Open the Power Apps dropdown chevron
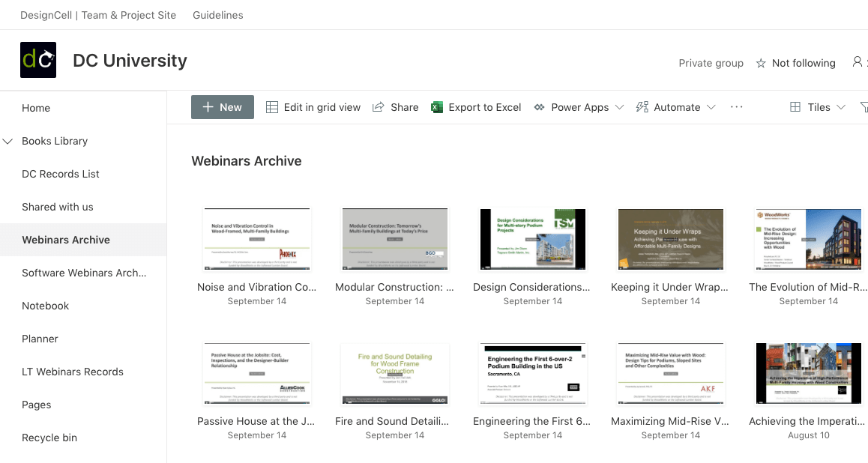Screen dimensions: 868x463 621,107
